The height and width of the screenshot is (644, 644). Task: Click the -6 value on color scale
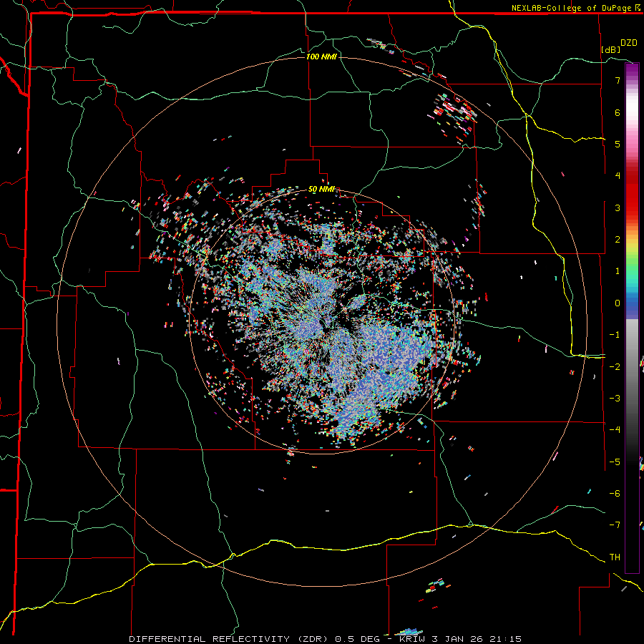point(615,493)
